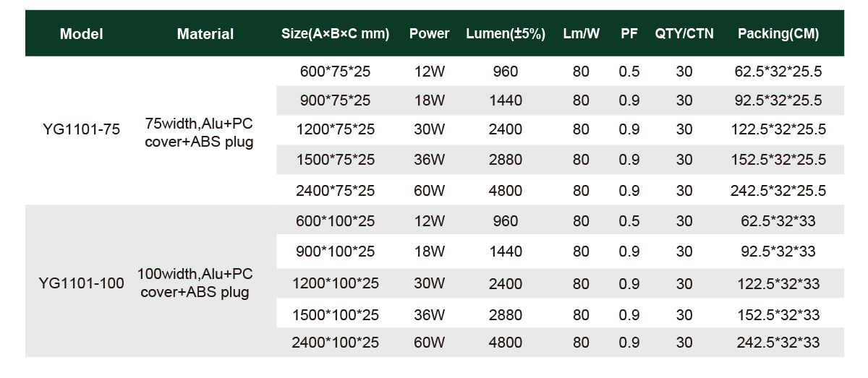
Task: Click the Model column header
Action: (81, 34)
